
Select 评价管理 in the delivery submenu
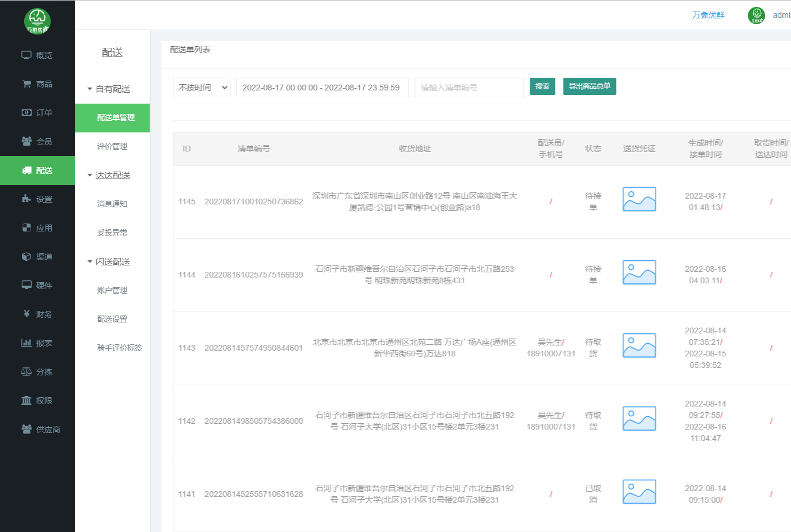click(x=112, y=146)
